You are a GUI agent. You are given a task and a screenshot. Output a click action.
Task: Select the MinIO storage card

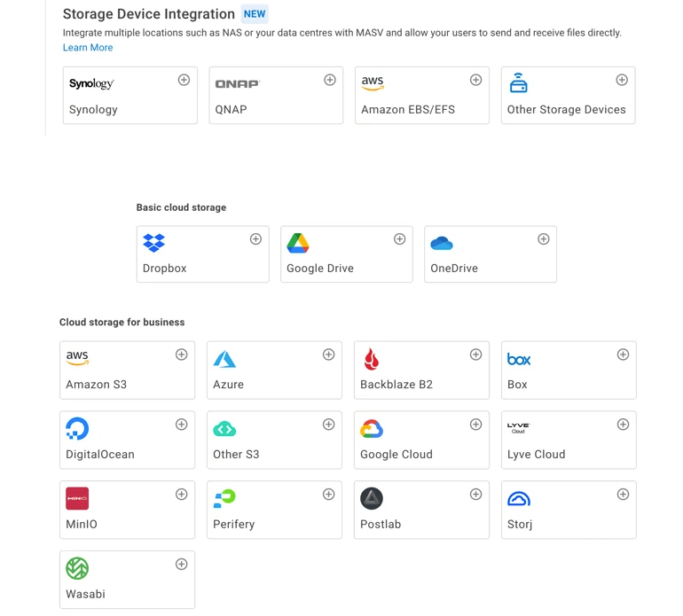(x=127, y=511)
